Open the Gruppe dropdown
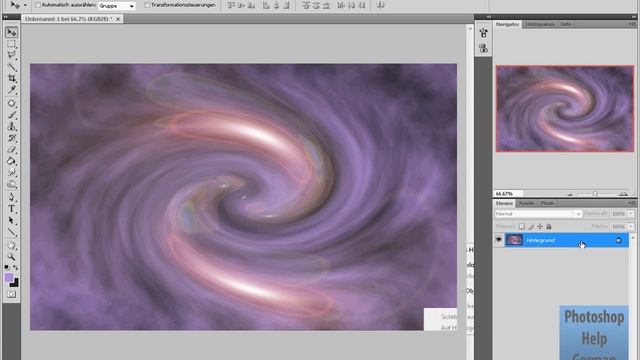Image resolution: width=640 pixels, height=360 pixels. pos(117,6)
